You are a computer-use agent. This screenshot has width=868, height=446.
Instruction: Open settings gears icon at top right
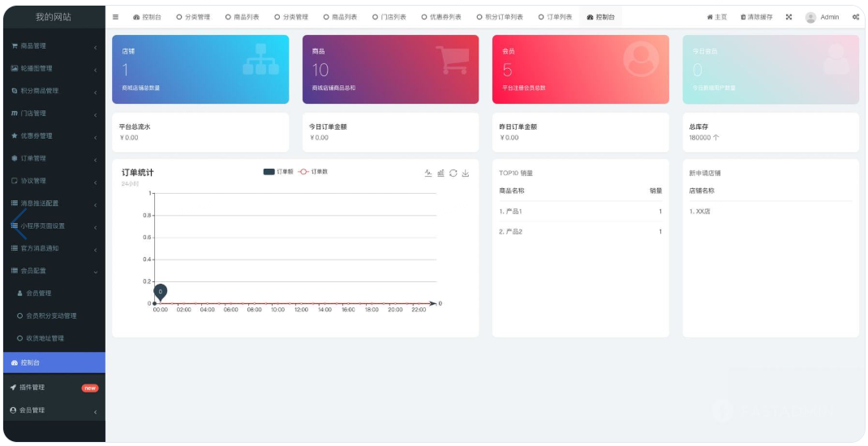point(856,17)
